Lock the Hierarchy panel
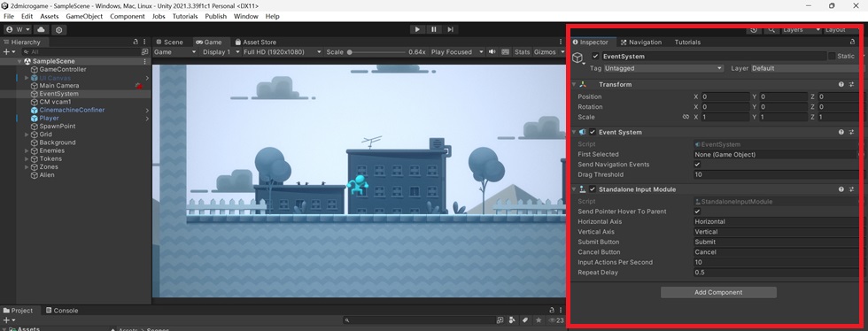Image resolution: width=868 pixels, height=331 pixels. [x=136, y=42]
